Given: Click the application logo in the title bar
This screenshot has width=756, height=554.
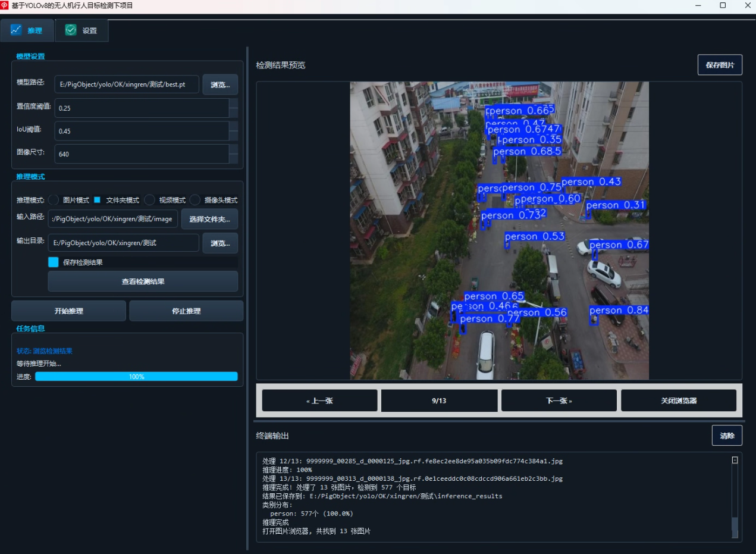Looking at the screenshot, I should (x=7, y=5).
